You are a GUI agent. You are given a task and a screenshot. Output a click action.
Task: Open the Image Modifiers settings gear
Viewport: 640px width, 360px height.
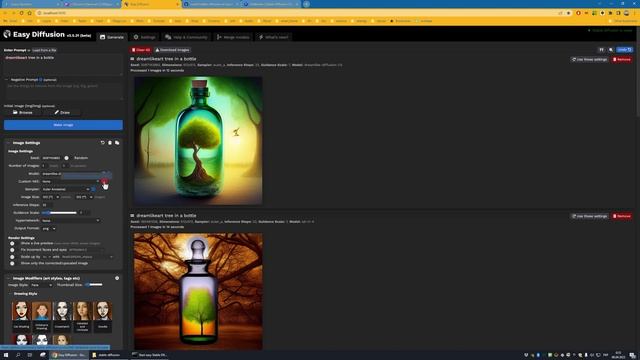click(x=117, y=278)
